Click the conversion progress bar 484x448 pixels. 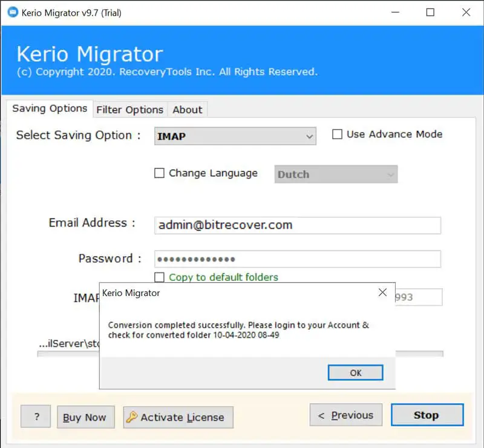click(x=419, y=354)
